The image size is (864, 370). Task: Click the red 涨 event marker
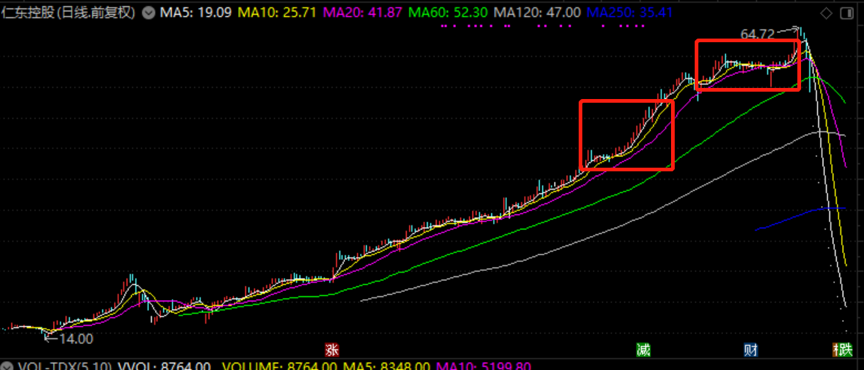pos(332,350)
